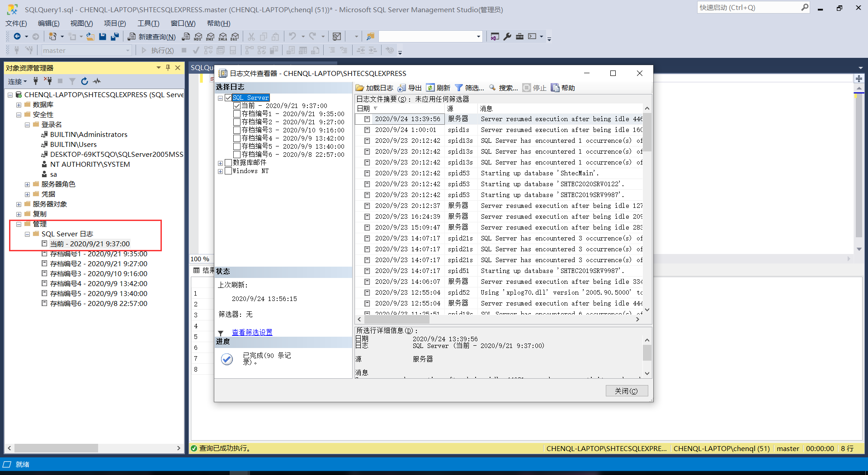Check the 存档编号1 log checkbox
This screenshot has width=868, height=475.
(x=236, y=114)
